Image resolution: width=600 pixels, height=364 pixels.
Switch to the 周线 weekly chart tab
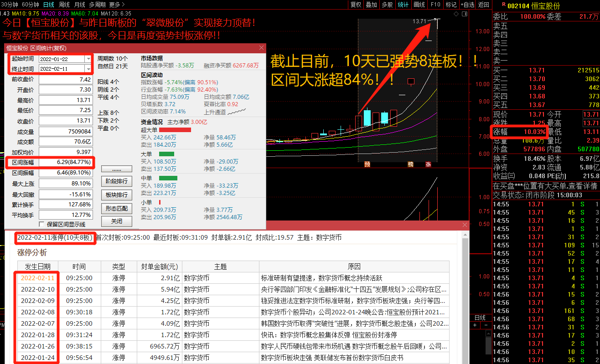point(64,5)
